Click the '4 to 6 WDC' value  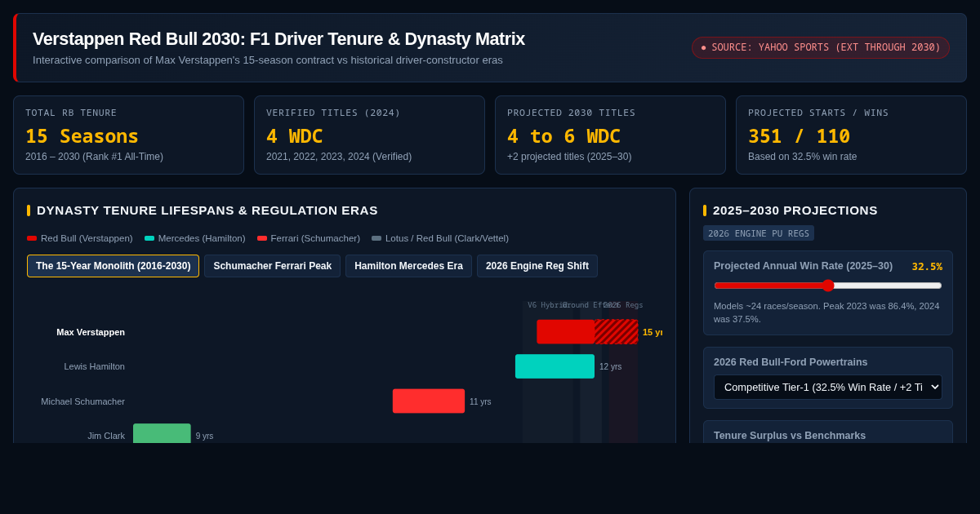point(563,136)
